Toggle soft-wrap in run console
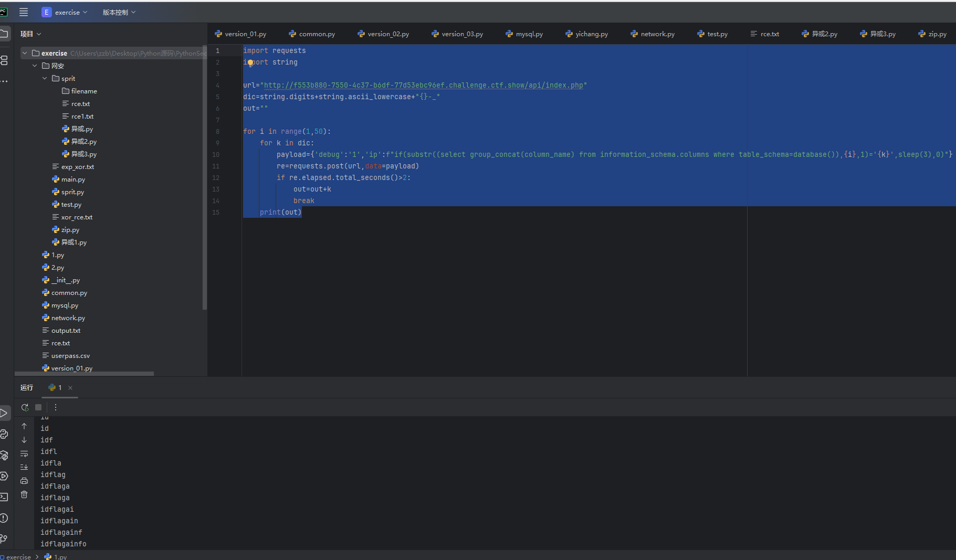 click(24, 453)
